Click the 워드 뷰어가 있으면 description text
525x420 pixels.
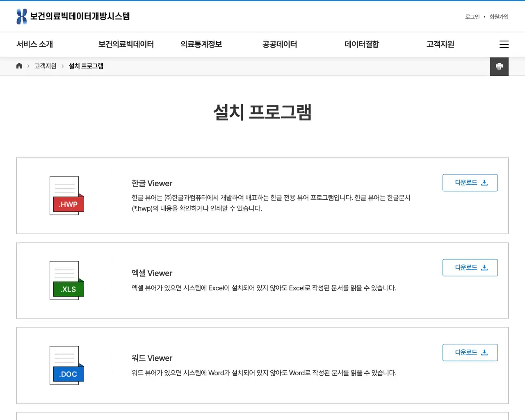(x=264, y=373)
